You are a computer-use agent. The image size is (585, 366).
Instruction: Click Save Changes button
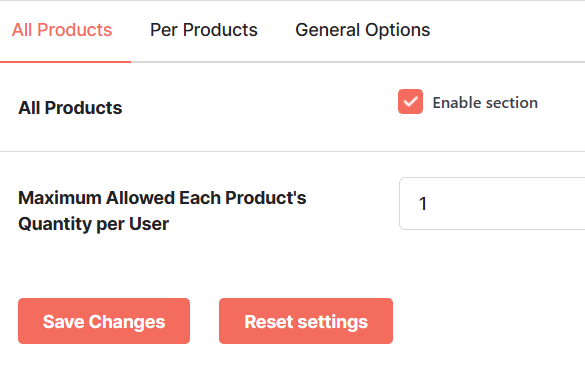click(x=104, y=321)
